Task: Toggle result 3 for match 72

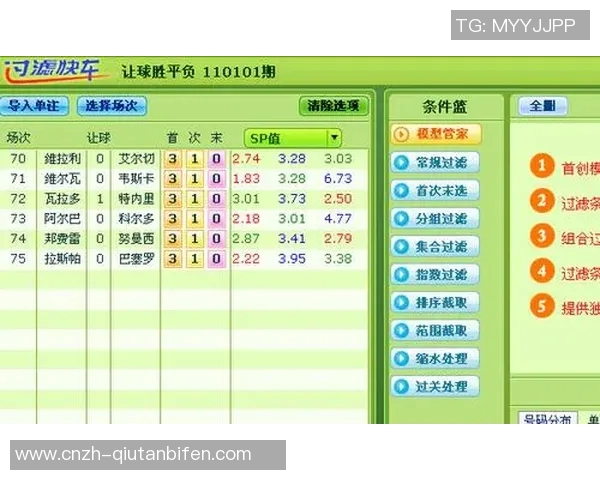Action: (173, 199)
